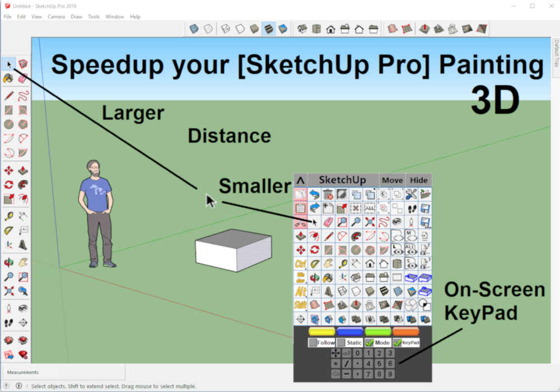The height and width of the screenshot is (392, 560).
Task: Open the Draw menu
Action: pos(76,16)
